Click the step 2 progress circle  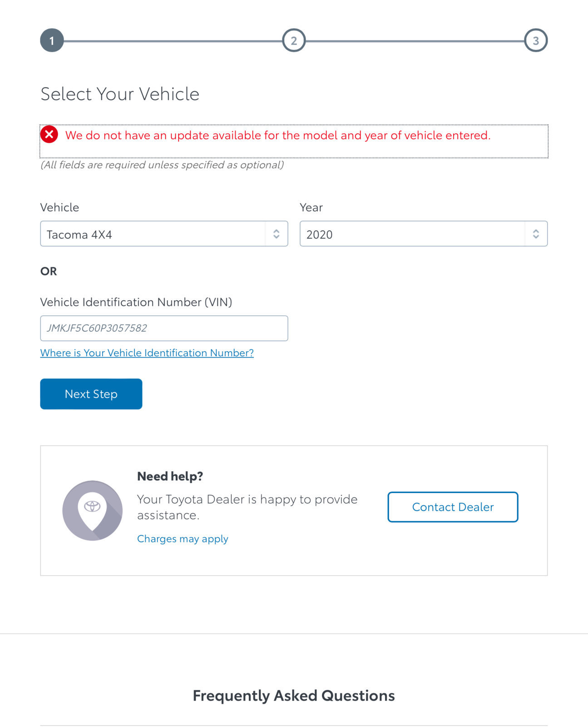click(294, 40)
